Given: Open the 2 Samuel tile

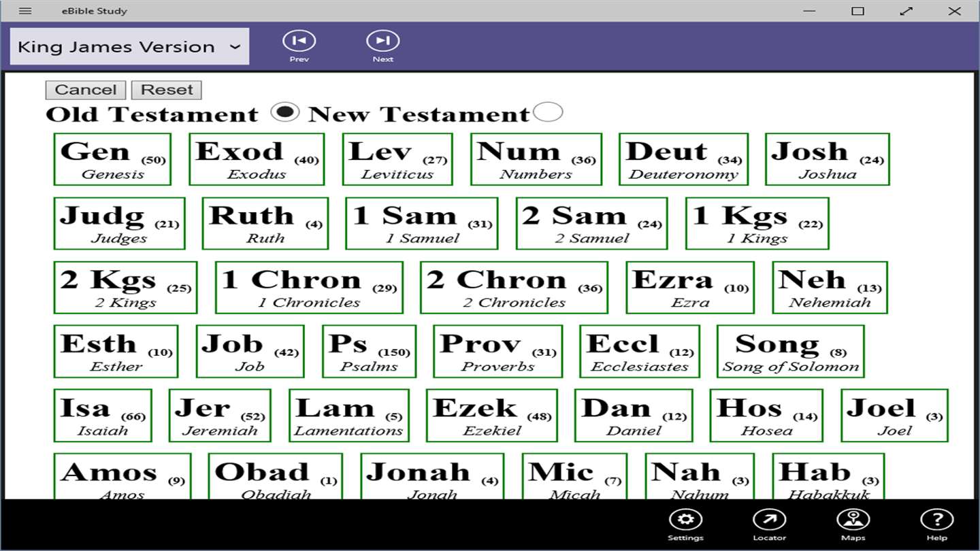Looking at the screenshot, I should pyautogui.click(x=591, y=223).
